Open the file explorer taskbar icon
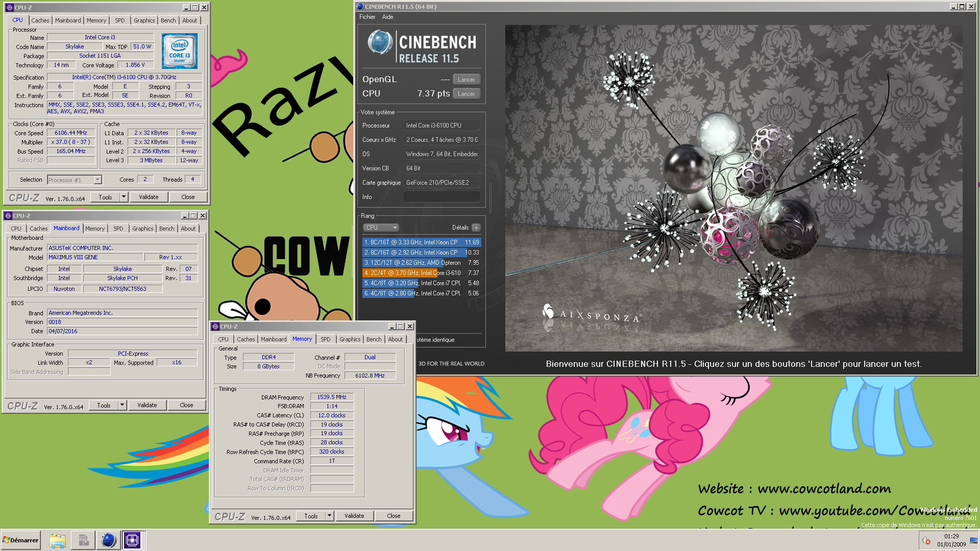The height and width of the screenshot is (551, 980). 58,540
